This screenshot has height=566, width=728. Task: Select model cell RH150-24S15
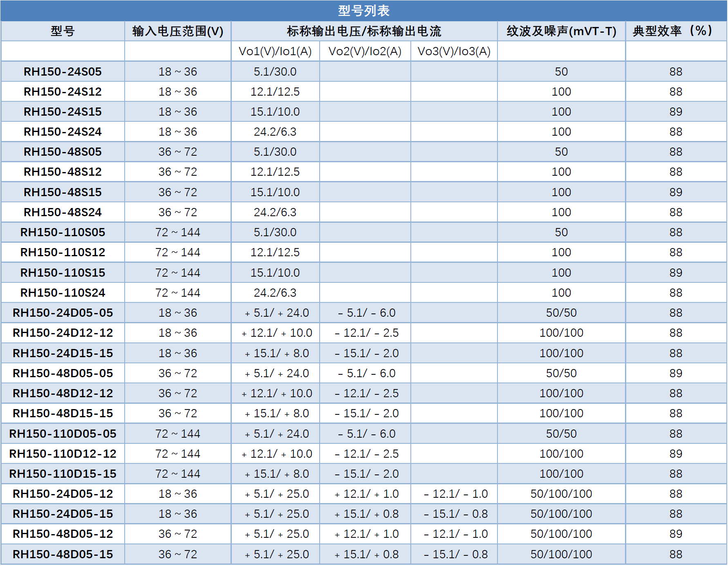point(63,112)
